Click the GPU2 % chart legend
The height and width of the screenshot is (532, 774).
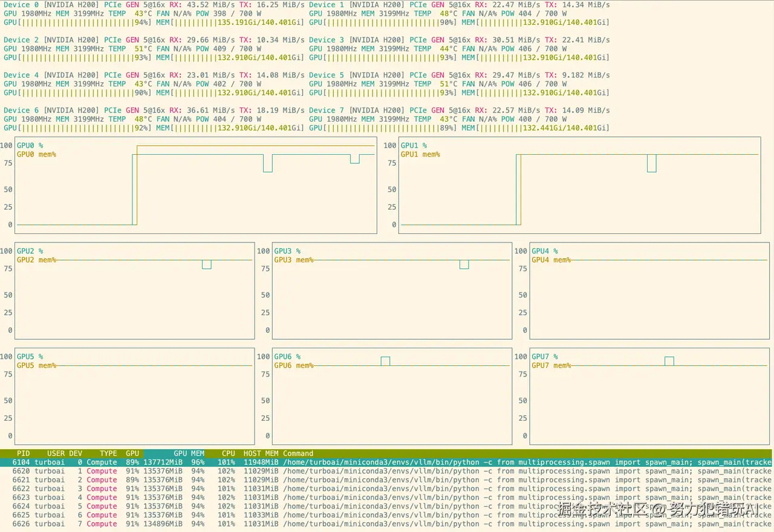coord(30,251)
